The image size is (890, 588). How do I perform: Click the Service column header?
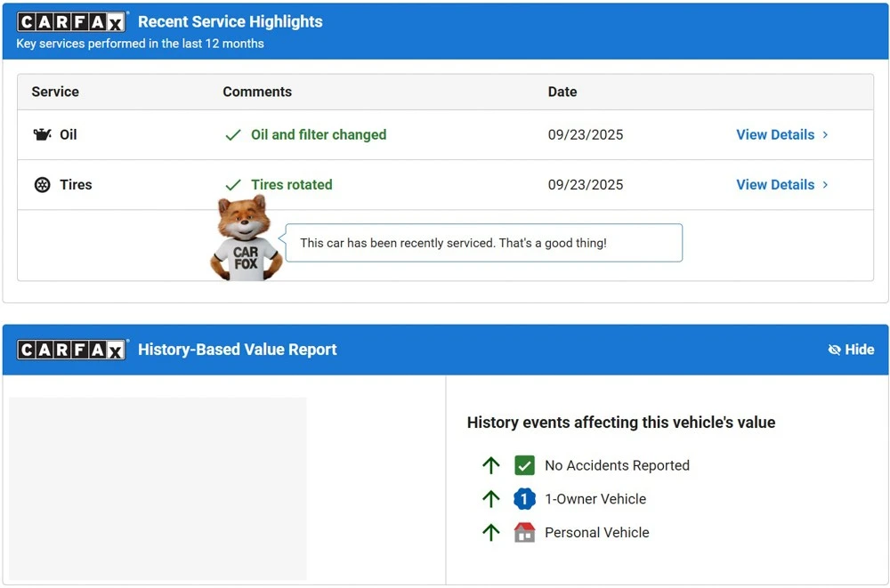pos(55,92)
